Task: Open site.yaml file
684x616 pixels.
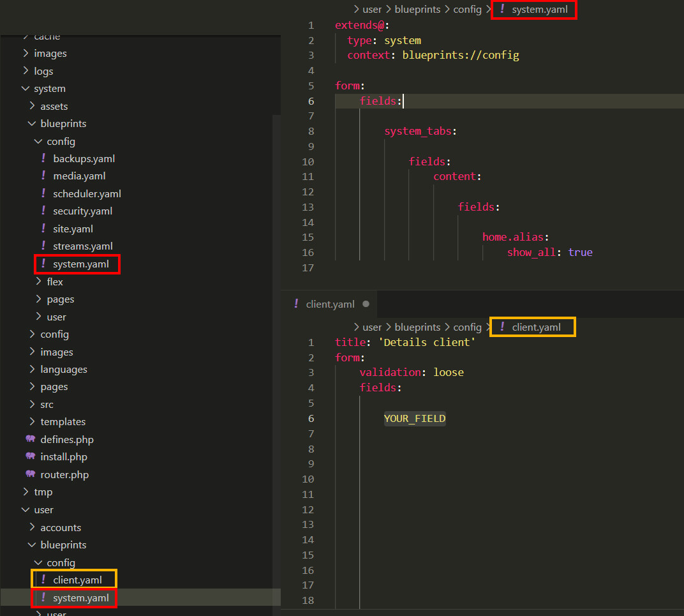Action: click(73, 229)
